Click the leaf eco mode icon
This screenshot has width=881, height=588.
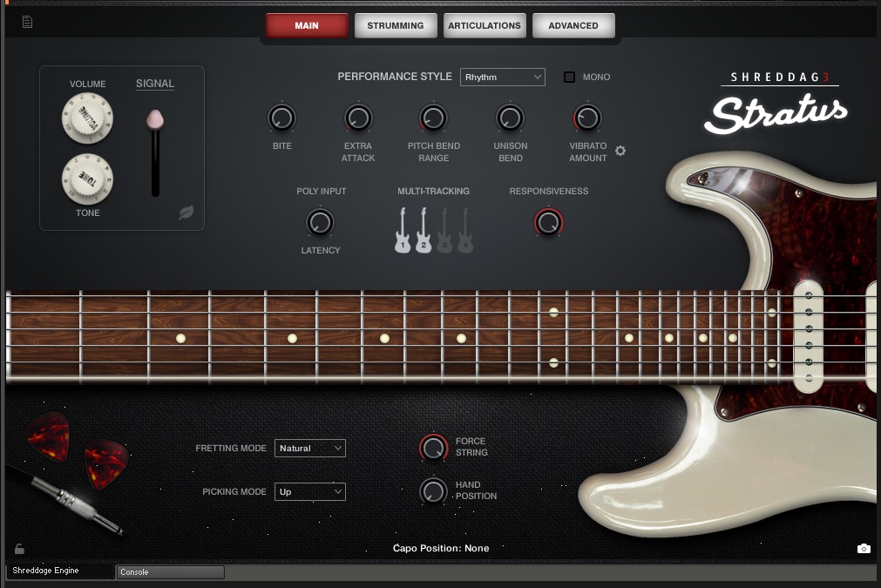186,213
